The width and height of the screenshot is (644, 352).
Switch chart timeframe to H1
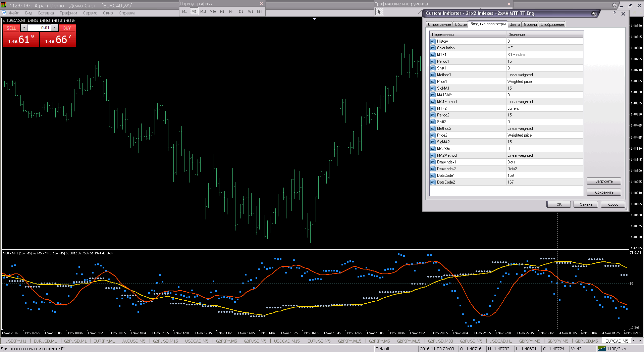point(222,12)
